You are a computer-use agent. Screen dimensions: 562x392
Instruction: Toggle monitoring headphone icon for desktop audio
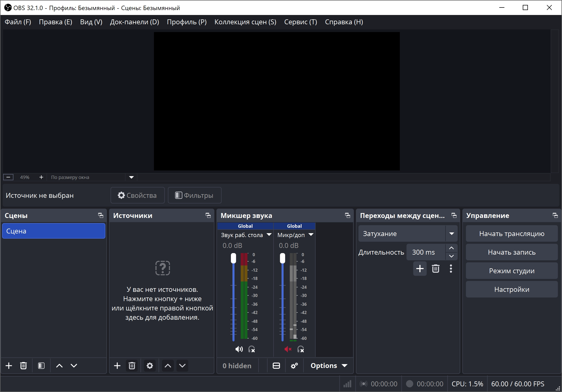(252, 349)
